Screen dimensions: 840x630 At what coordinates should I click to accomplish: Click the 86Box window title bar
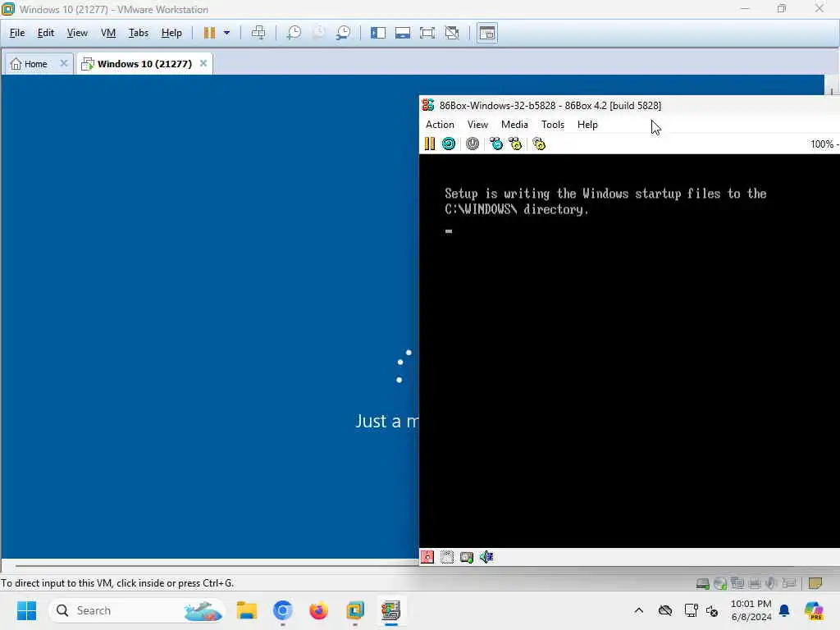tap(629, 106)
